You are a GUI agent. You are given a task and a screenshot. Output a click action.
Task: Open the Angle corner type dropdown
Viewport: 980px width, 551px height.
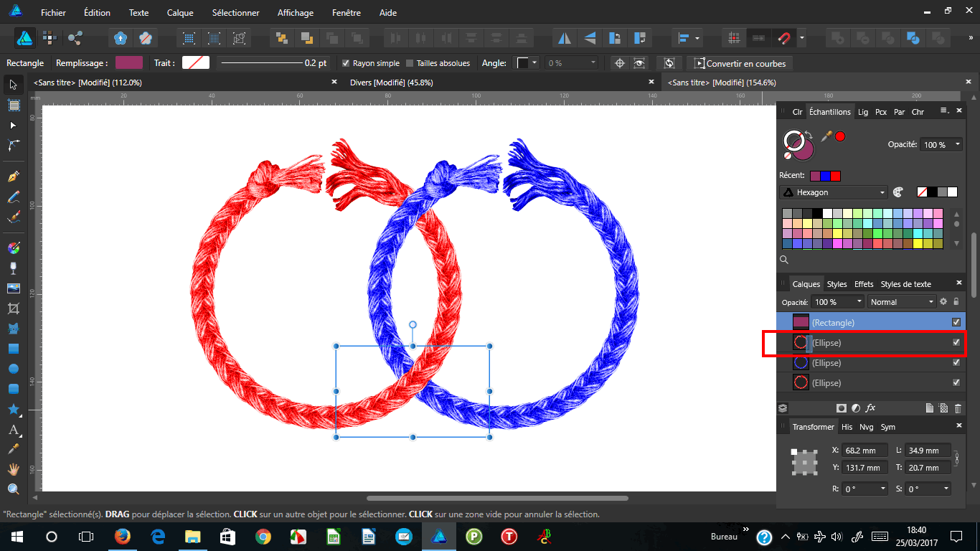(528, 63)
